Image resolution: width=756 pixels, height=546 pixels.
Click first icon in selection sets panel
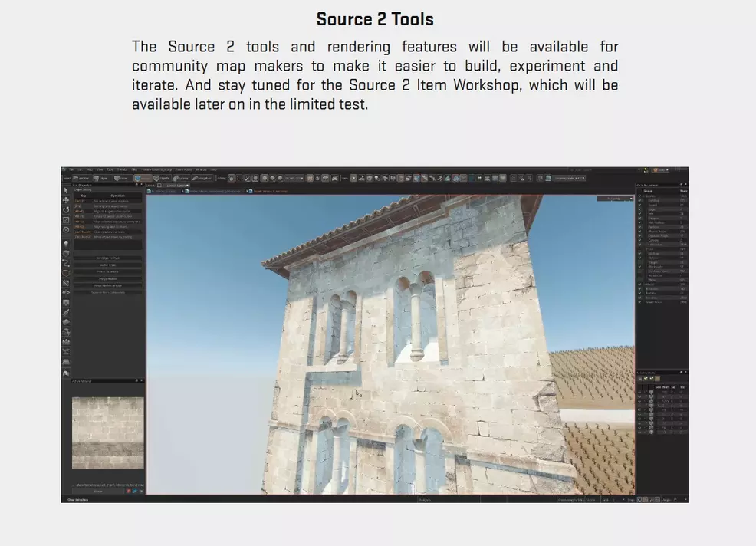pyautogui.click(x=640, y=379)
